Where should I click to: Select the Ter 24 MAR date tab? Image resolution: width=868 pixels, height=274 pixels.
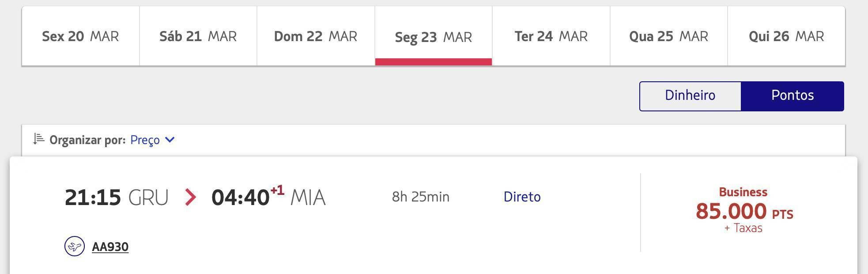[x=551, y=36]
